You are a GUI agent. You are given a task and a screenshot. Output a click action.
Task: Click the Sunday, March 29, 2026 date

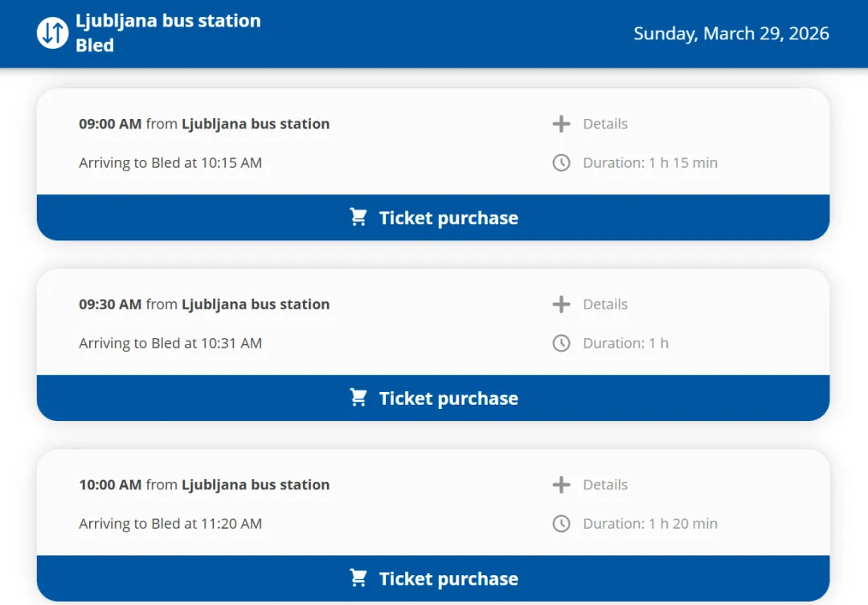tap(731, 34)
